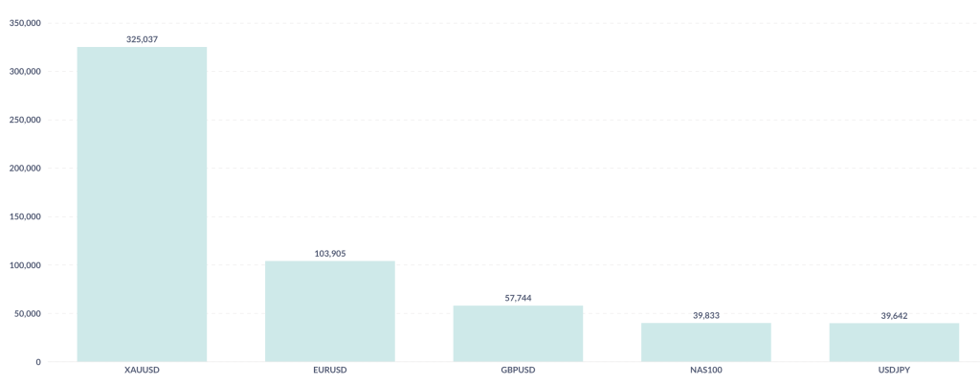Click the EURUSD axis category label
Screen dimensions: 980x385
click(x=330, y=369)
